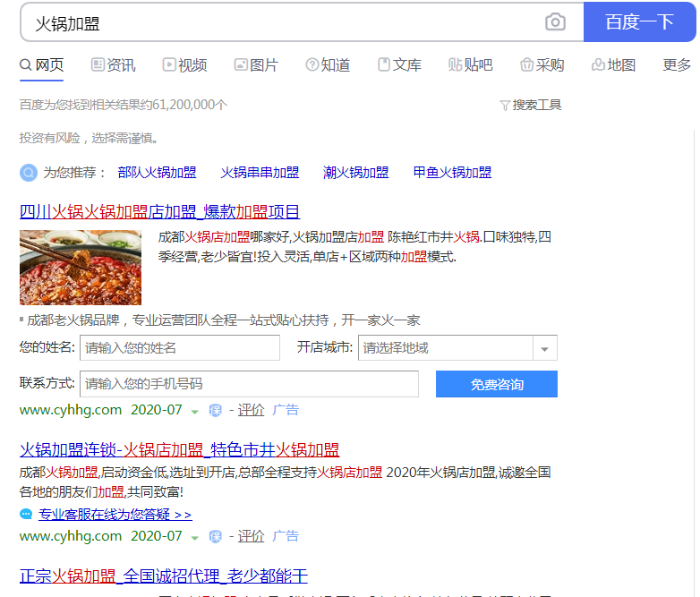Open recommended search 火锅串串加盟

tap(260, 173)
